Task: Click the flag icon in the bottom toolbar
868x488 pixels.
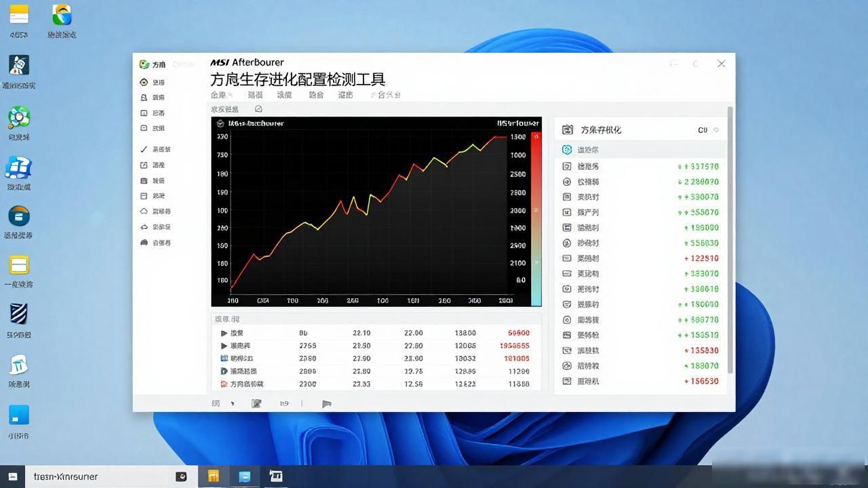Action: pos(327,403)
